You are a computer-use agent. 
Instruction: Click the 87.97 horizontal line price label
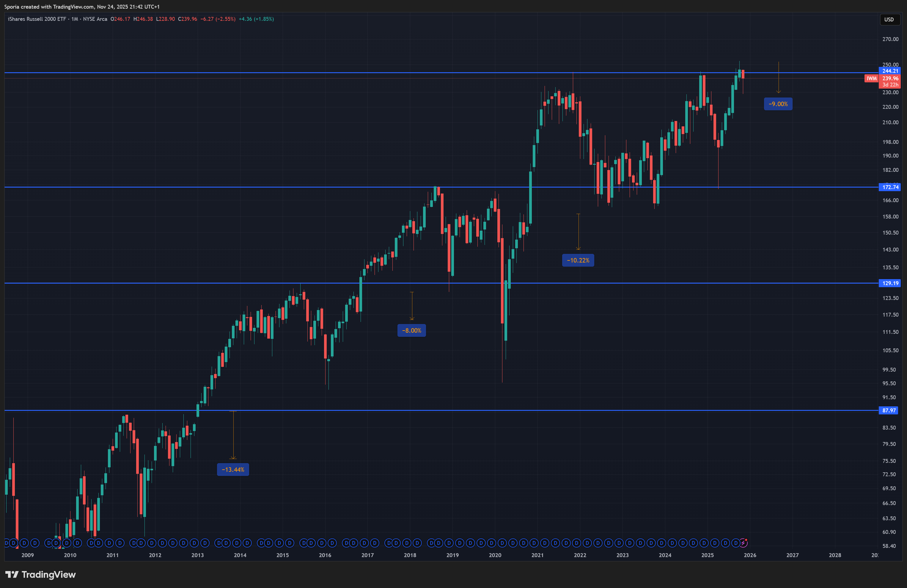pos(888,411)
